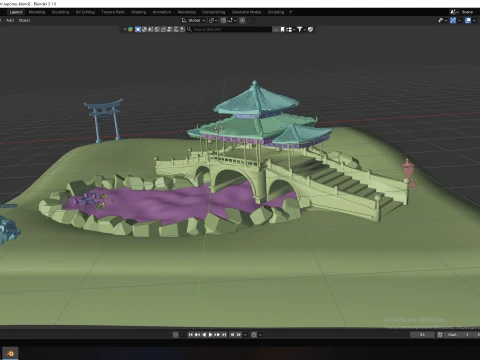Open the object type visibility dropdown

click(442, 21)
